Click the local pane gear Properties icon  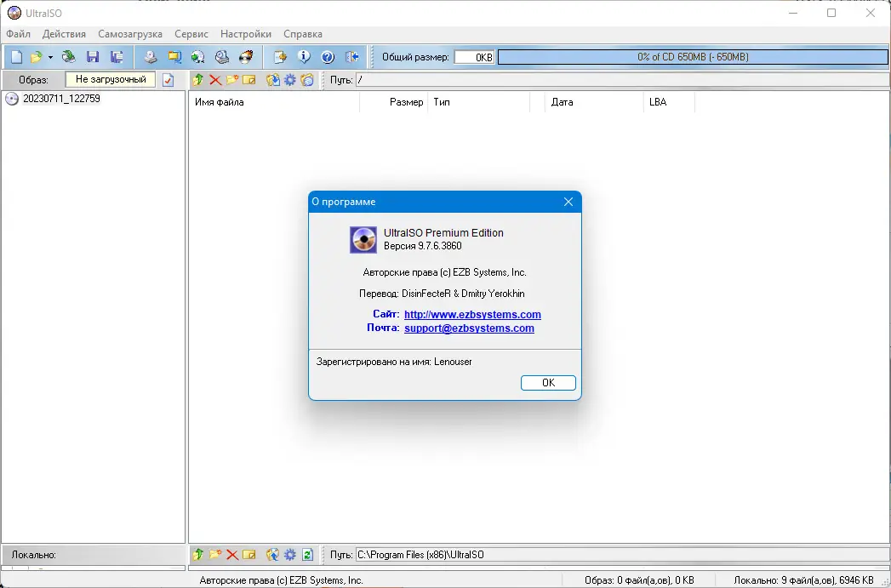(290, 555)
